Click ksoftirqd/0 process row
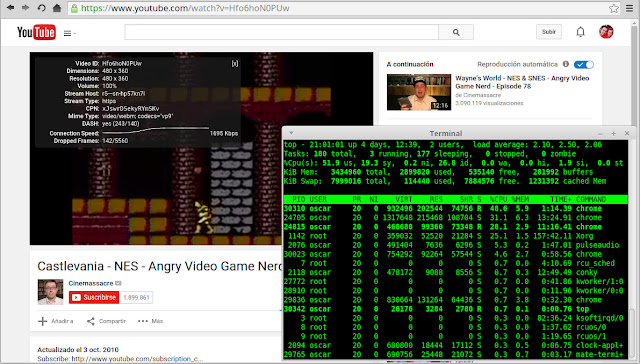640x364 pixels. (x=456, y=318)
